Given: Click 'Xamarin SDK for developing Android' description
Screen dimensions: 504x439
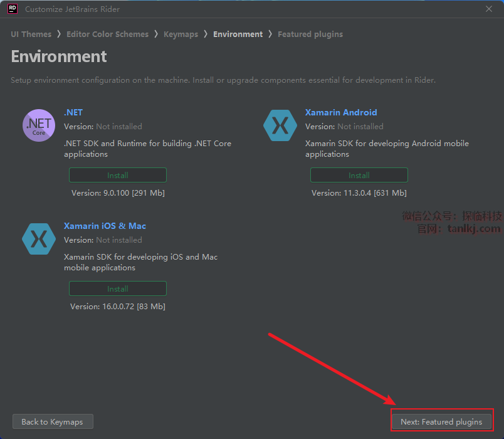Looking at the screenshot, I should pos(387,149).
